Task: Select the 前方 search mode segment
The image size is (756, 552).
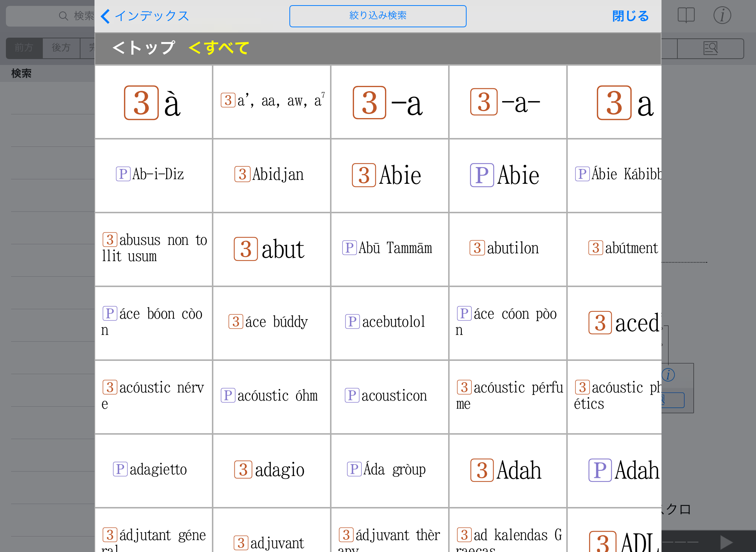Action: pyautogui.click(x=24, y=48)
